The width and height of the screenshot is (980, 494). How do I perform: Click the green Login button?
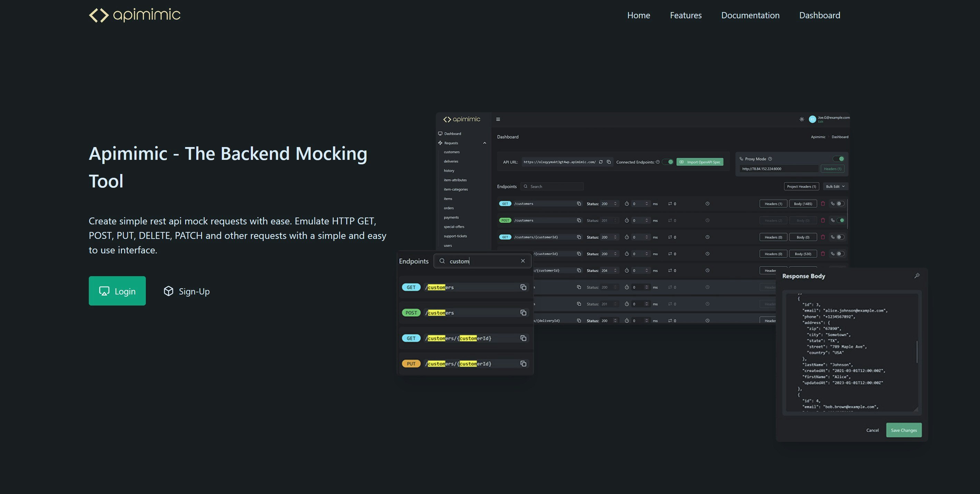(117, 291)
